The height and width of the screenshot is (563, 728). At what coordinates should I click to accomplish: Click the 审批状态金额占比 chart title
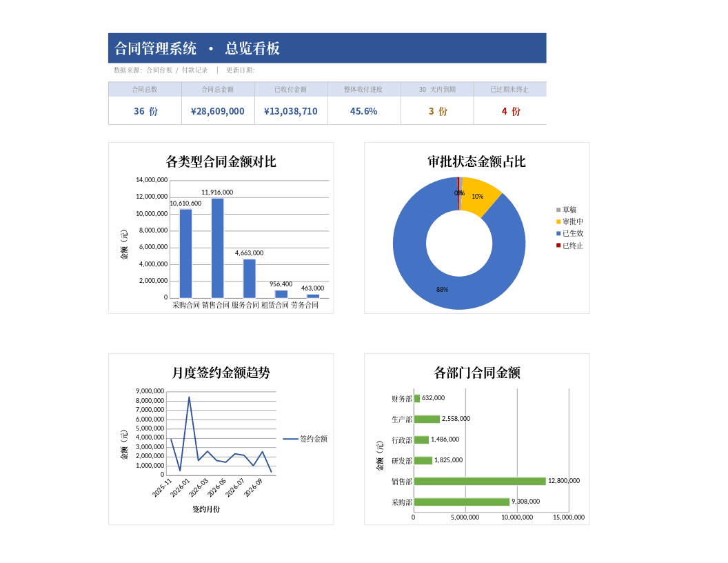click(x=477, y=161)
